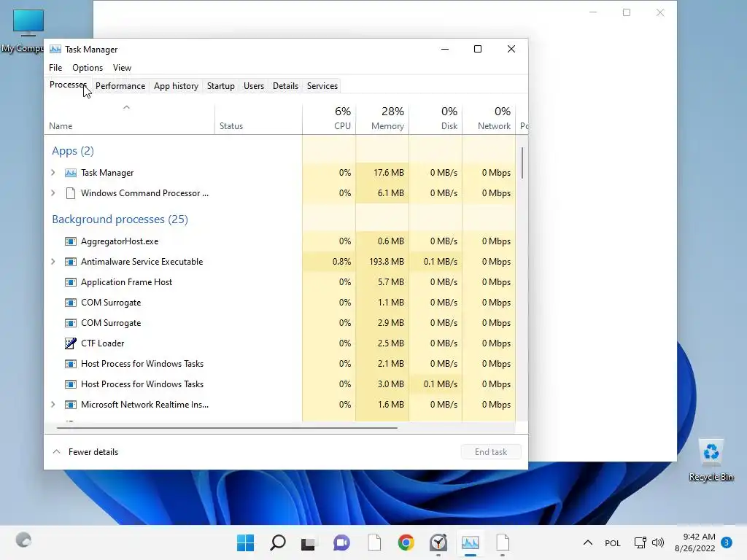Click the blank document icon next to Chat on taskbar
Screen dimensions: 747x560
click(374, 542)
